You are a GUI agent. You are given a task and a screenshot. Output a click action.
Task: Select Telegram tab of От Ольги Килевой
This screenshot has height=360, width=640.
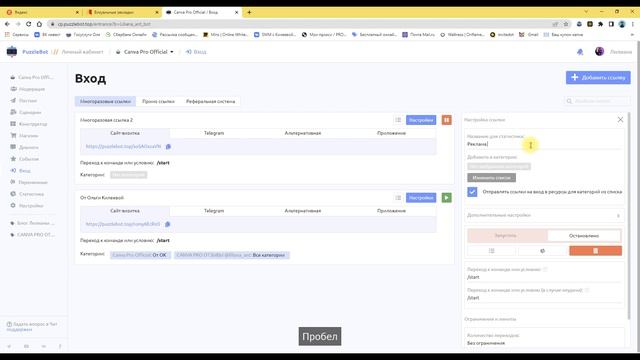[214, 211]
